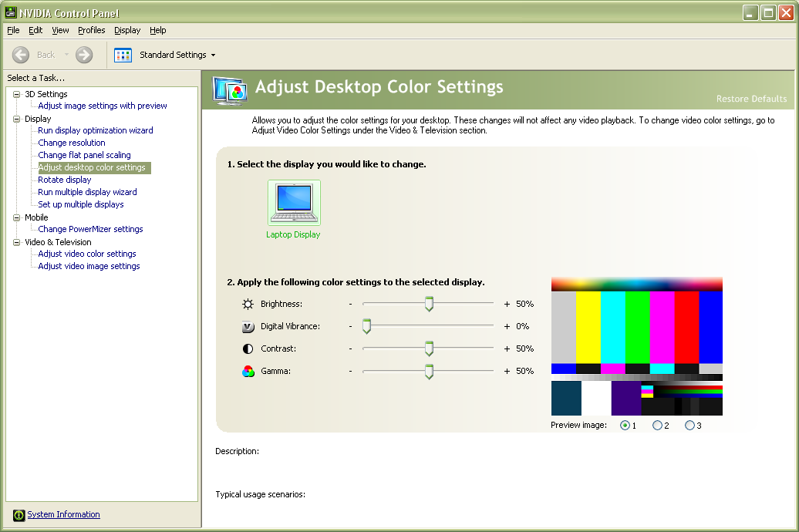Click the System Information link

[63, 514]
